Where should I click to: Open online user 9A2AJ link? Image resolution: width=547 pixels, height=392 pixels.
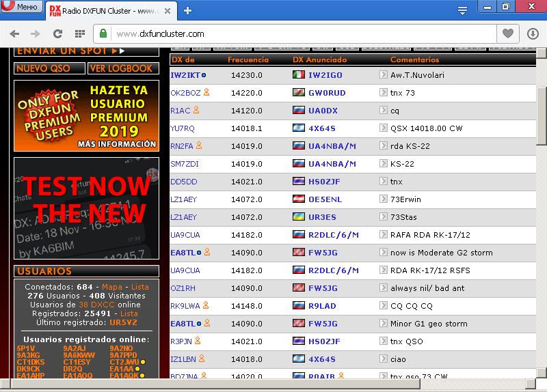pos(75,348)
